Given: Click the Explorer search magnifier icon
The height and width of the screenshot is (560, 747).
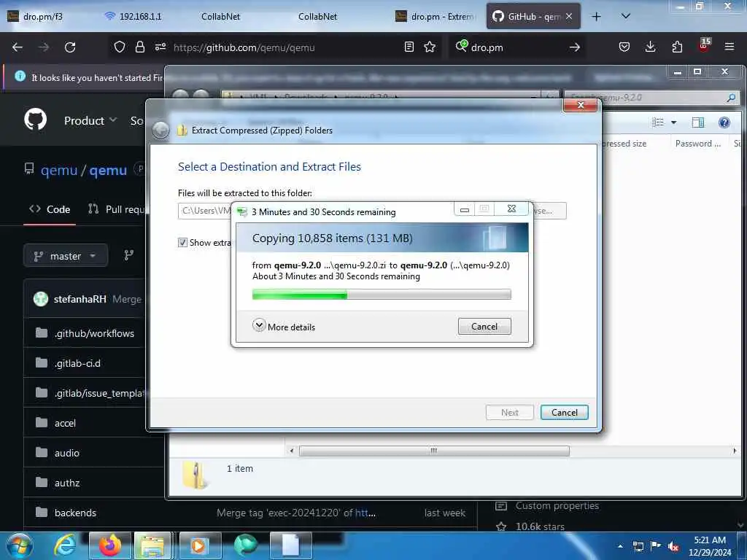Looking at the screenshot, I should [x=731, y=98].
